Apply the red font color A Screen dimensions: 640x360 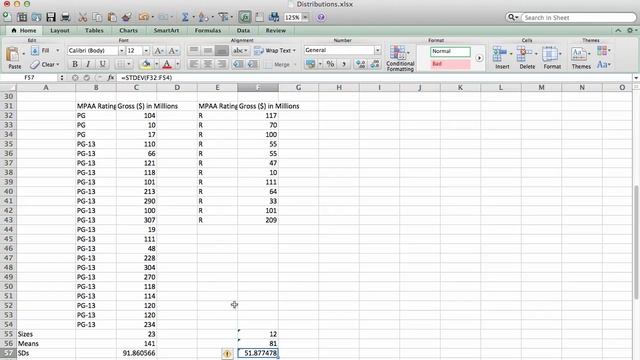point(167,64)
